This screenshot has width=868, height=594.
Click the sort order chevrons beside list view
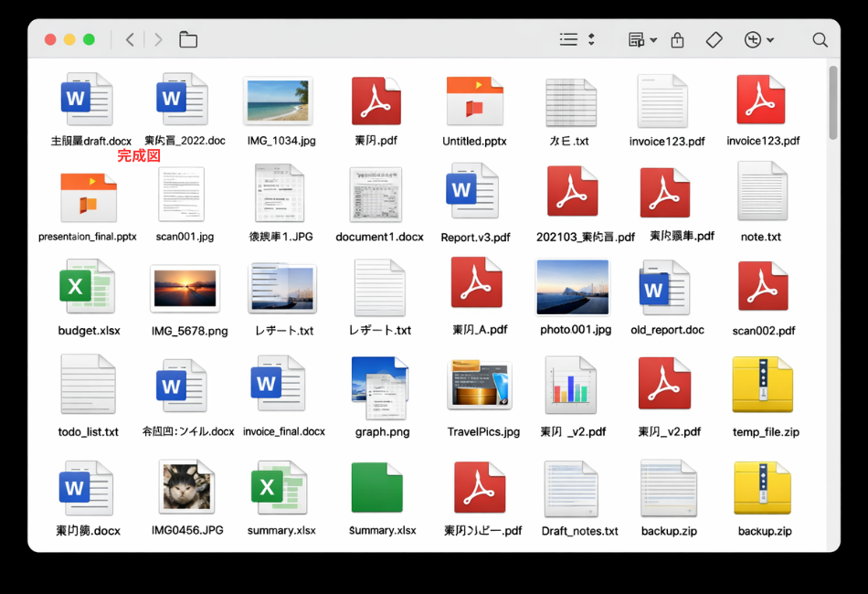[590, 39]
